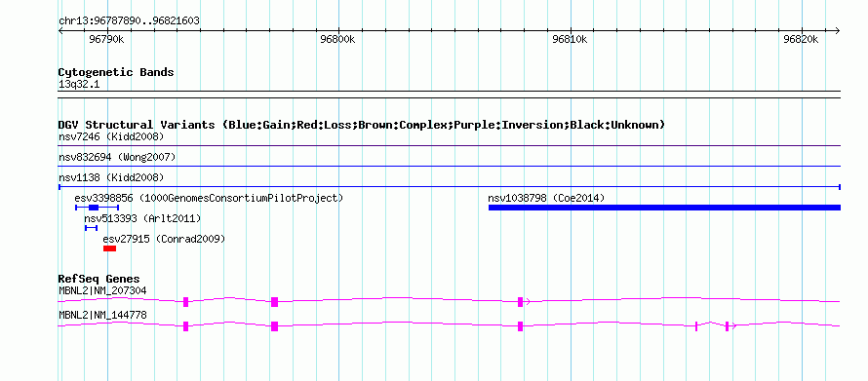Click the second exon of NM_207304
The image size is (868, 381).
[x=275, y=302]
